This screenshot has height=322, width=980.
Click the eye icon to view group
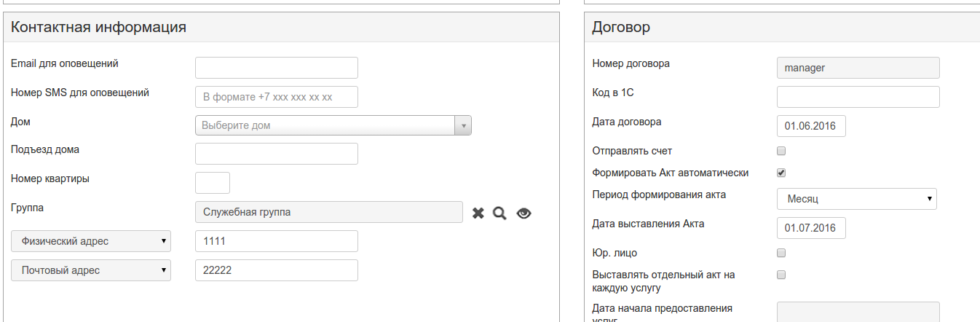(524, 213)
